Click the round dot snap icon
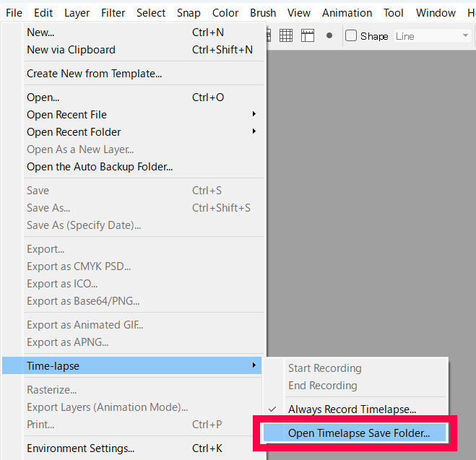The height and width of the screenshot is (460, 476). point(329,35)
